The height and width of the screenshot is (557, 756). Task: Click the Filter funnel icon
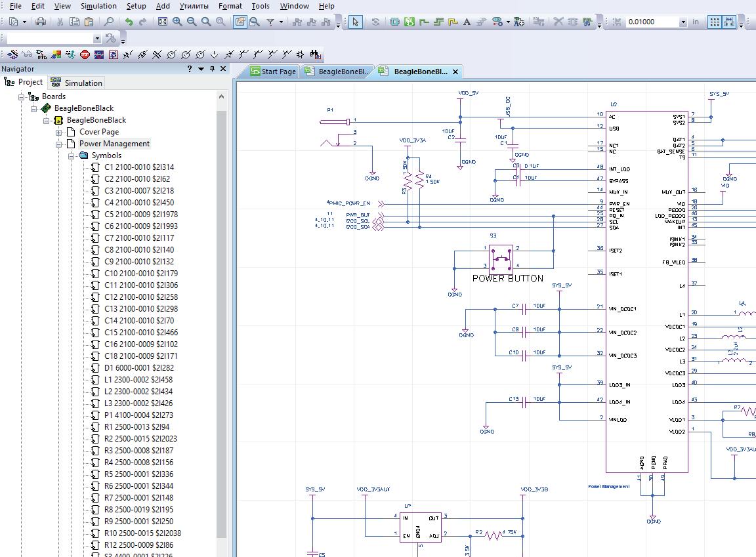[x=270, y=22]
